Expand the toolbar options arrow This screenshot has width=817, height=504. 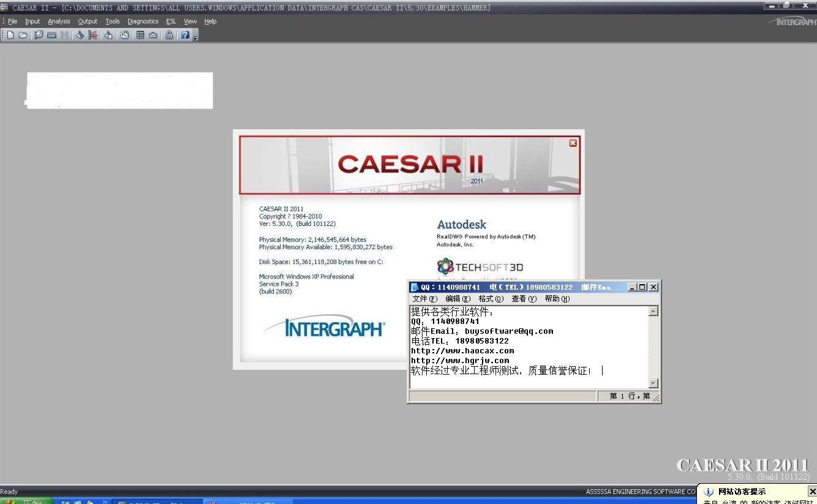[195, 37]
